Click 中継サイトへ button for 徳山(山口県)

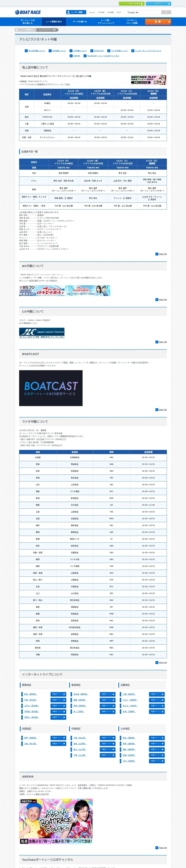108,749
